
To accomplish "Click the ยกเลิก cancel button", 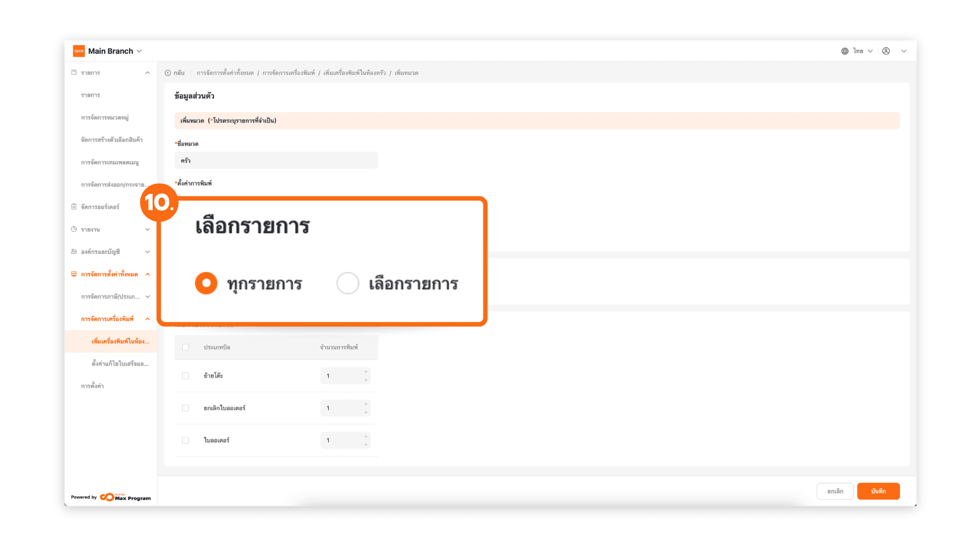I will [x=835, y=491].
